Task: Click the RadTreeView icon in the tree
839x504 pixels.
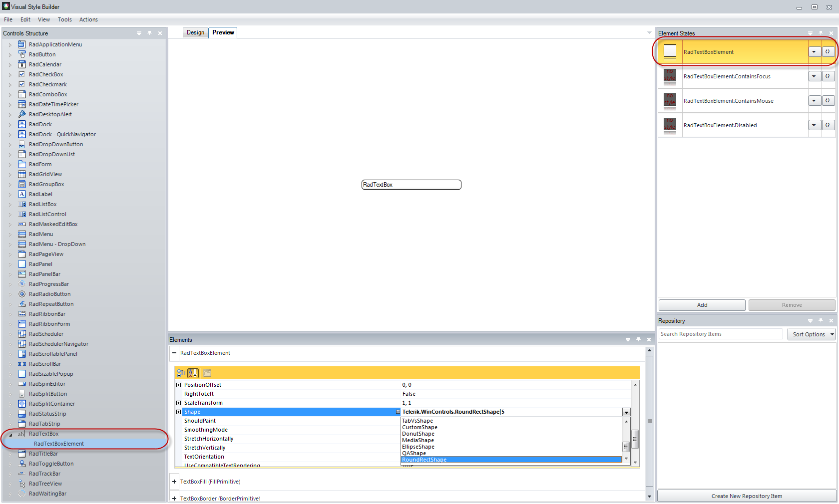Action: [22, 484]
